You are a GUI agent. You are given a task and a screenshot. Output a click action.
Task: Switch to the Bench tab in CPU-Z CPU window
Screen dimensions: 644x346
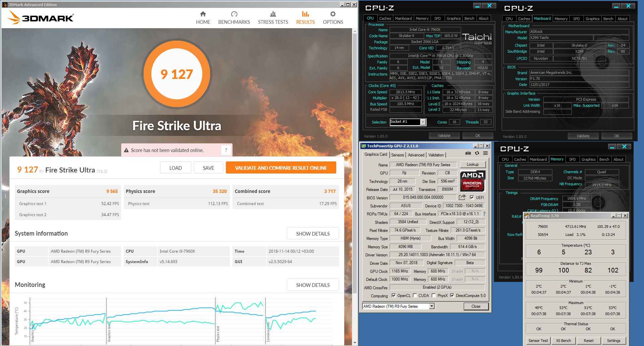point(469,18)
